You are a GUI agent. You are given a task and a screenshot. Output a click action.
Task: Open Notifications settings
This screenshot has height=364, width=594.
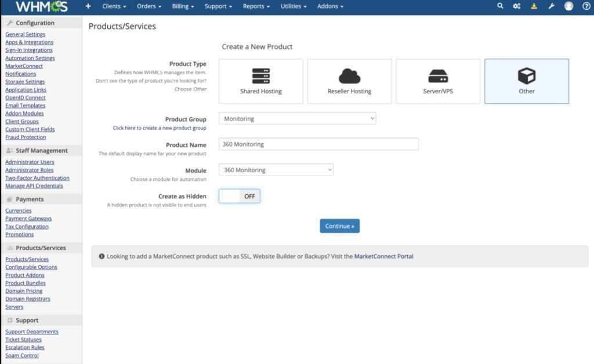coord(21,74)
